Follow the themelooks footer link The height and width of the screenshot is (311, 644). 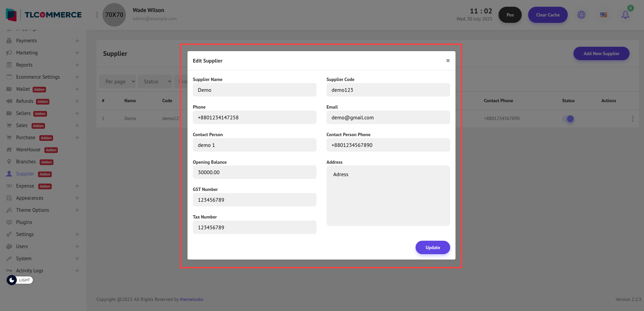tap(191, 299)
